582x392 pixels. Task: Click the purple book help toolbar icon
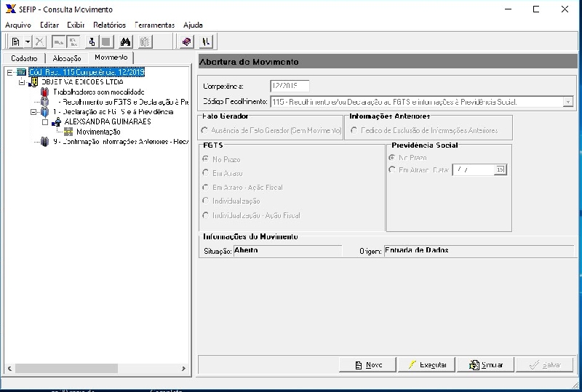187,42
